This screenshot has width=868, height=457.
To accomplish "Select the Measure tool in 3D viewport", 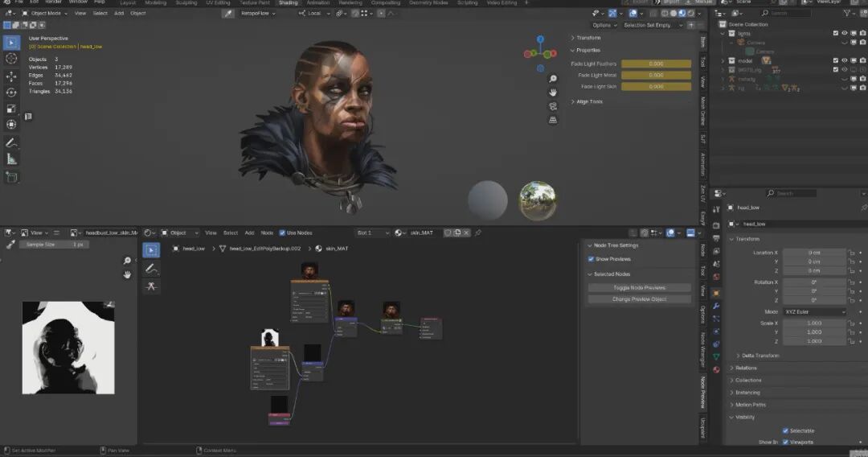I will tap(11, 159).
